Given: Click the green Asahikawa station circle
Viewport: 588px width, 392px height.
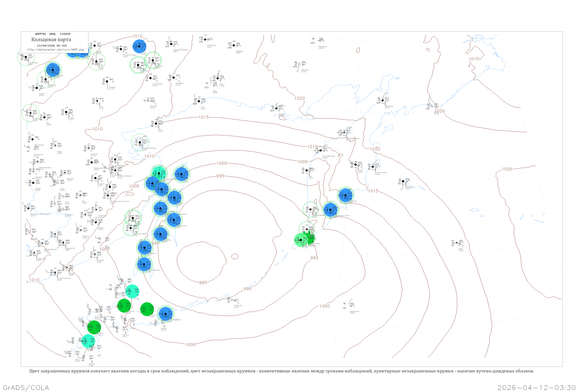Looking at the screenshot, I should (124, 306).
